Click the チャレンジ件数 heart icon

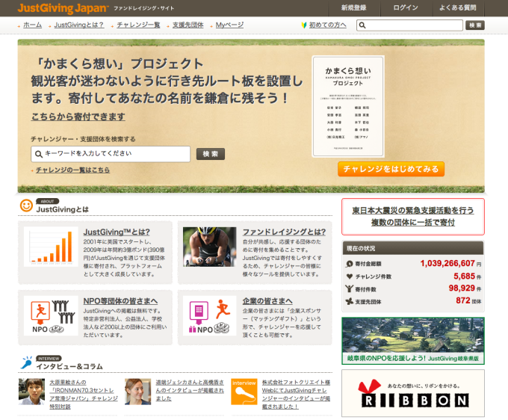pos(350,277)
